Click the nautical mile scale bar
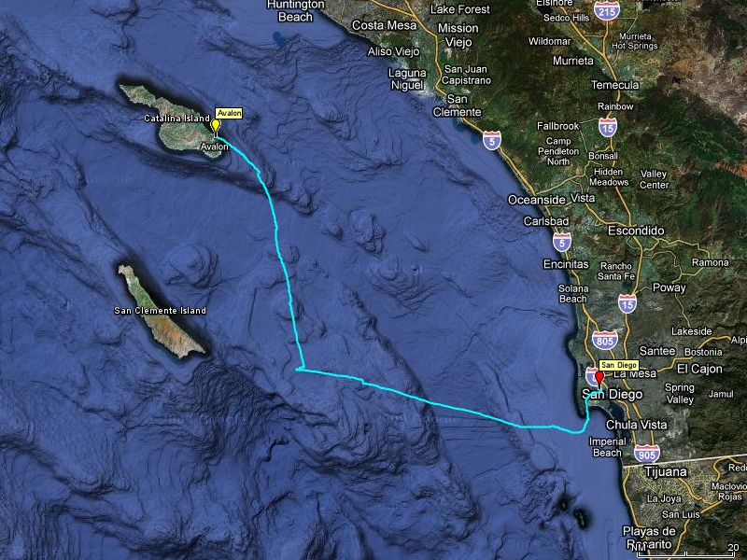 pyautogui.click(x=687, y=553)
